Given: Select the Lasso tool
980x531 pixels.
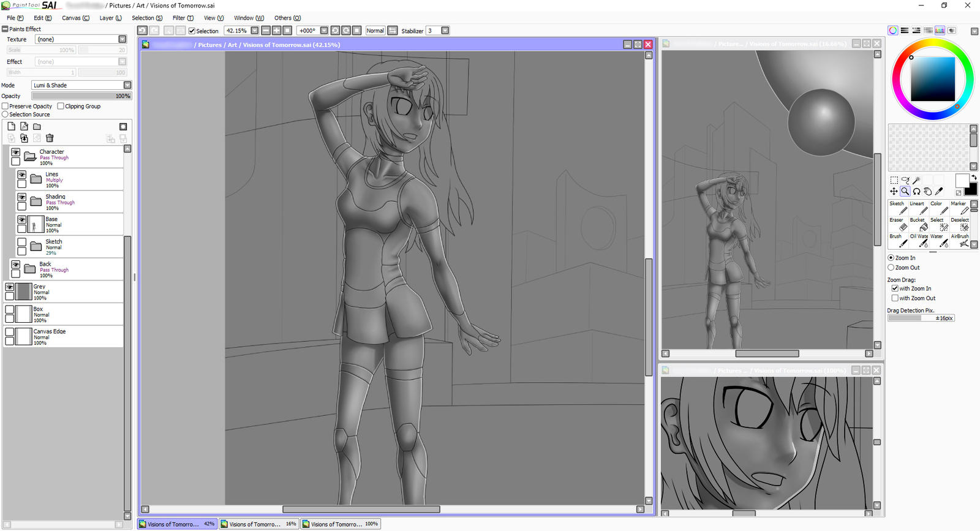Looking at the screenshot, I should (905, 180).
